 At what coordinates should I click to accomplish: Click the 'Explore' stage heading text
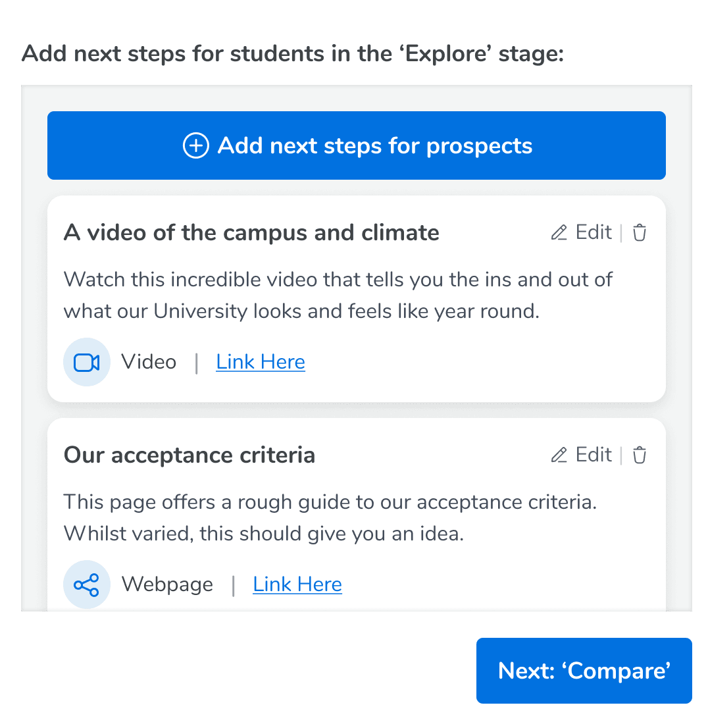click(x=293, y=53)
